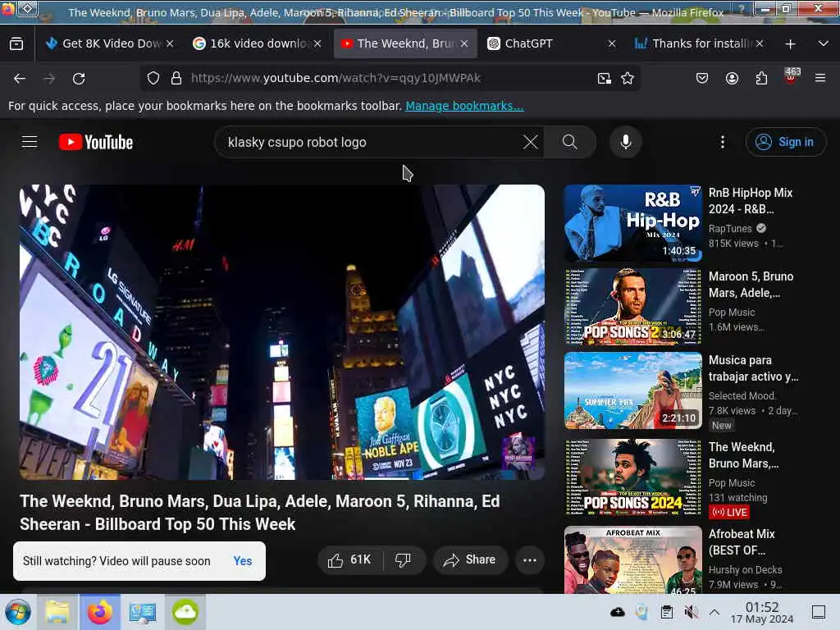Open Musica para trabajar activo thumbnail

tap(632, 390)
